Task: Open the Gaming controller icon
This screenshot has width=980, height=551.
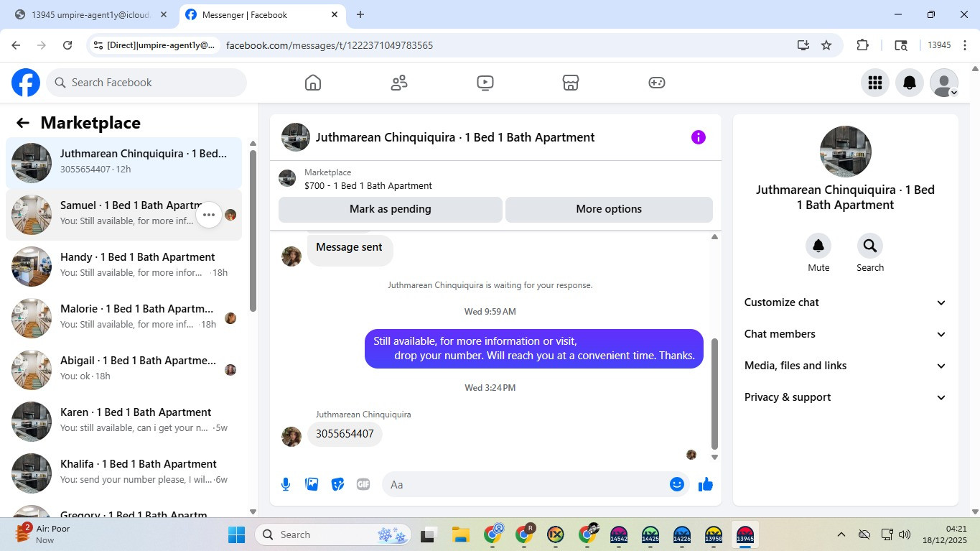Action: 657,83
